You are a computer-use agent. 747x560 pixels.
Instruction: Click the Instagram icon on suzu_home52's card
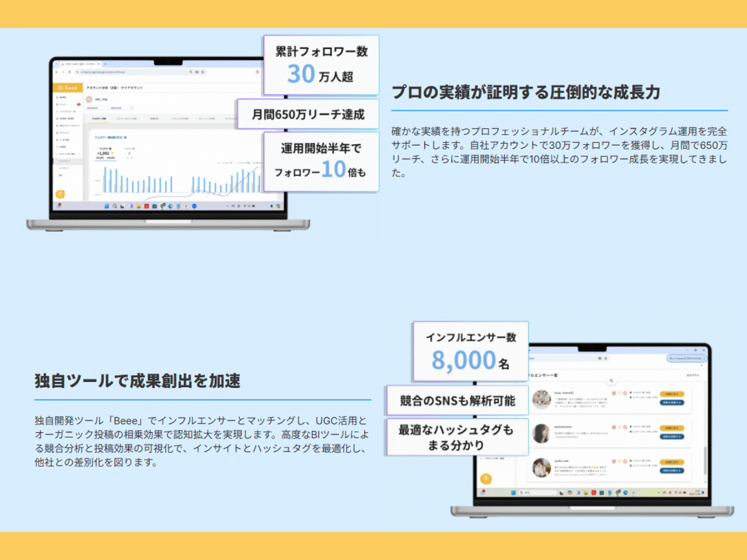pyautogui.click(x=613, y=393)
